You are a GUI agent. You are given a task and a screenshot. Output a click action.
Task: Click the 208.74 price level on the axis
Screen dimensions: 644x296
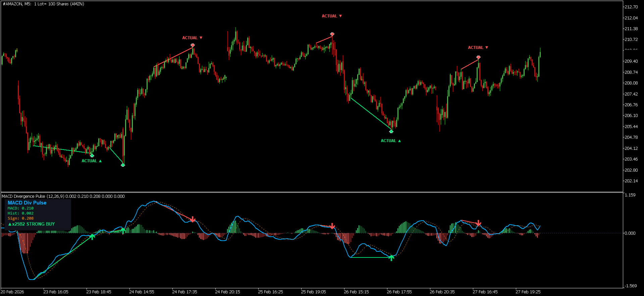click(x=631, y=72)
